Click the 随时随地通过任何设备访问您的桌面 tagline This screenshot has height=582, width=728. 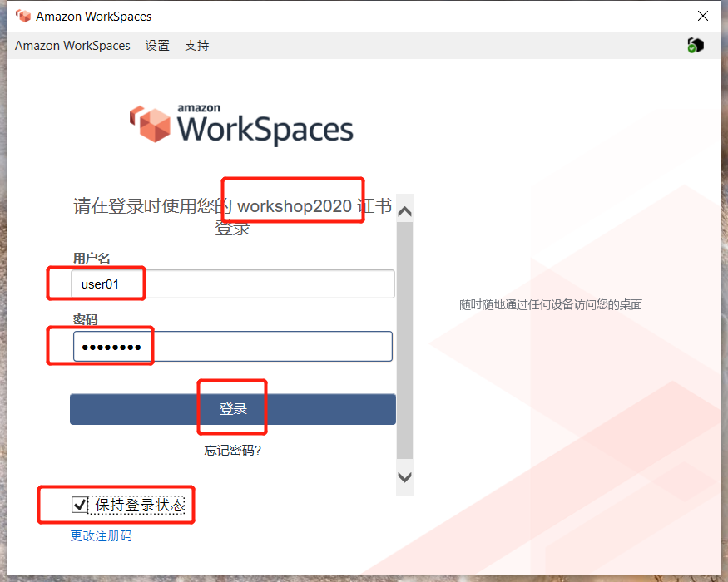pyautogui.click(x=551, y=305)
